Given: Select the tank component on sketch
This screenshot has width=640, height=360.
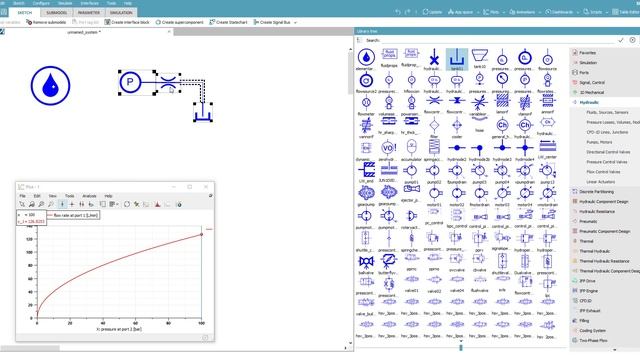Looking at the screenshot, I should tap(203, 112).
